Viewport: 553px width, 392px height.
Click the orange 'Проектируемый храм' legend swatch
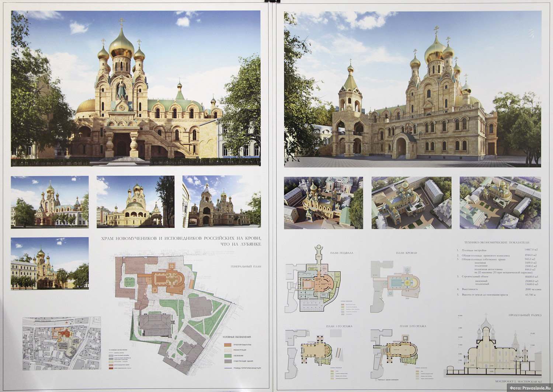point(227,344)
